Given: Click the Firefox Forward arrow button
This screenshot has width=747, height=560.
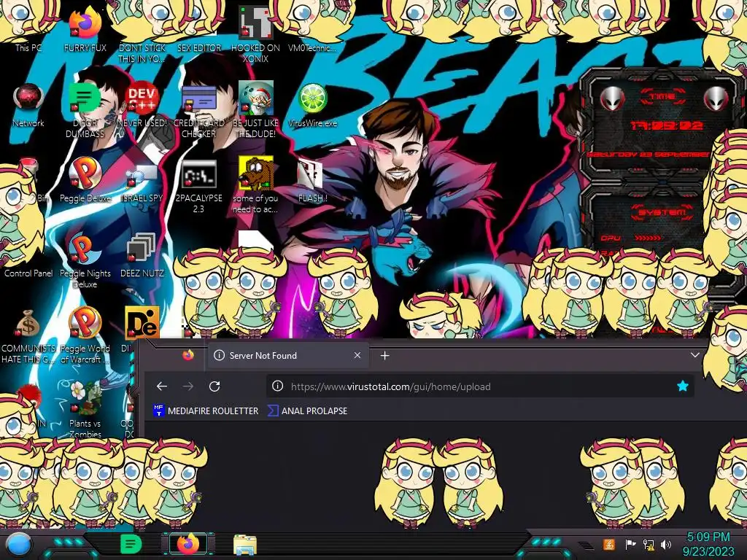Looking at the screenshot, I should (188, 386).
